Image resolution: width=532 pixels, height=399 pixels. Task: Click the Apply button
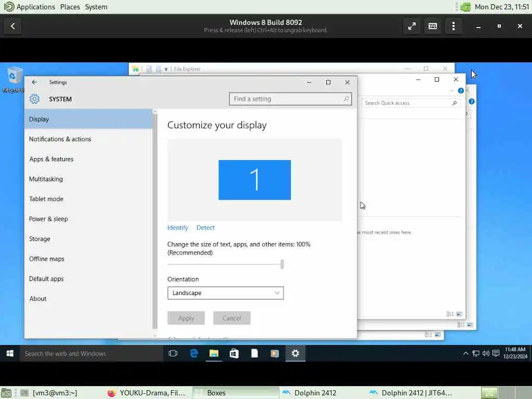[x=186, y=318]
